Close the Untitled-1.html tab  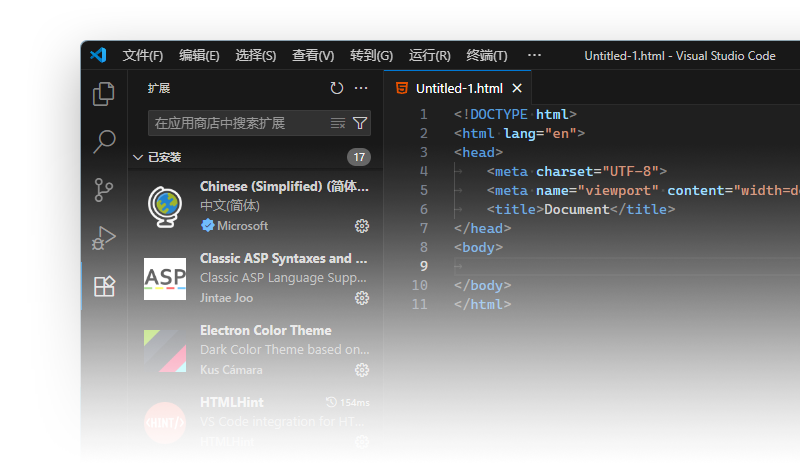[517, 88]
